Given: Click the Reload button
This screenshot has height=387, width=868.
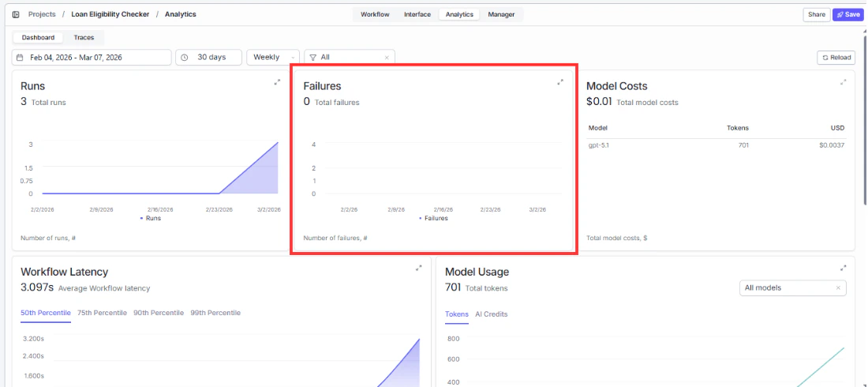Looking at the screenshot, I should 836,57.
